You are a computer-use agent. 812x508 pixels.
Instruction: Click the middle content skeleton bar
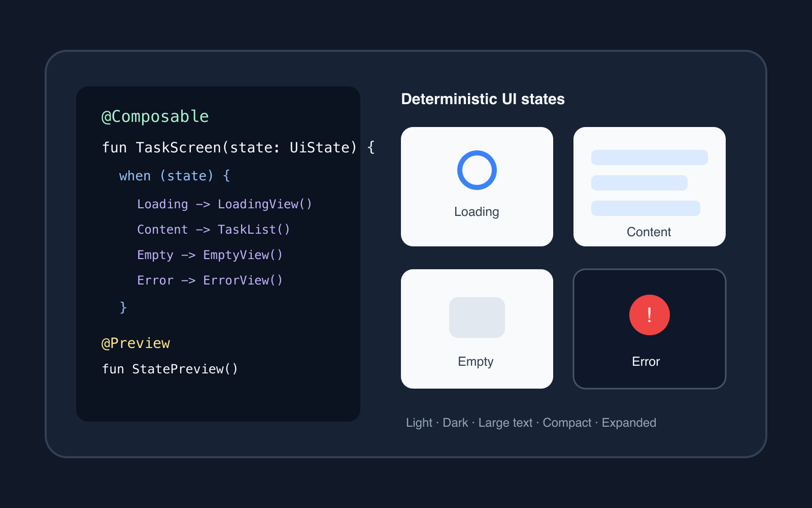coord(639,183)
